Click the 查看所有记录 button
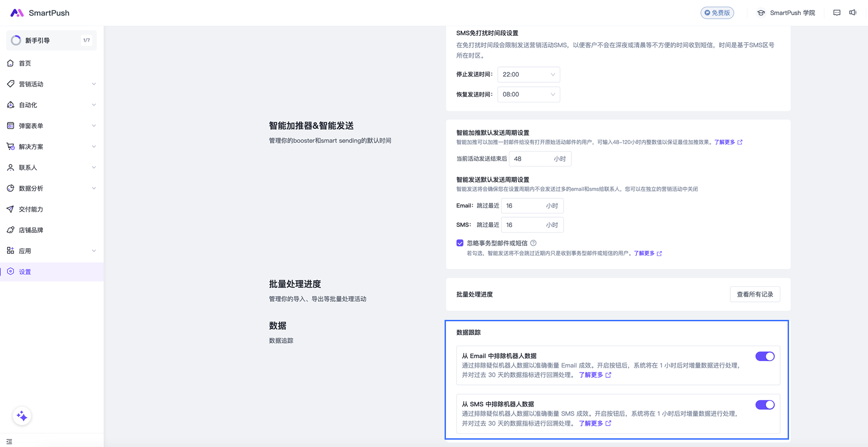 (755, 295)
